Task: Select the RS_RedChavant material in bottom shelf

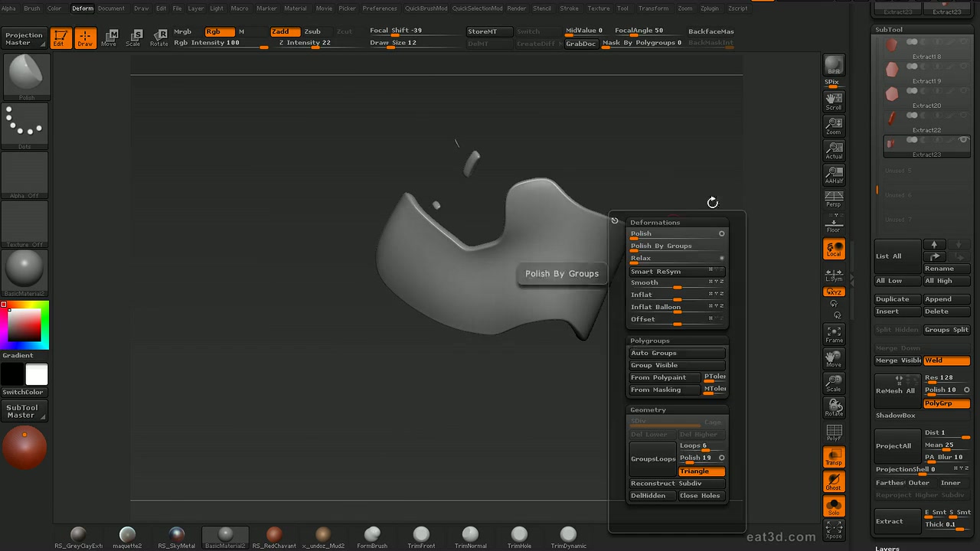Action: tap(274, 536)
